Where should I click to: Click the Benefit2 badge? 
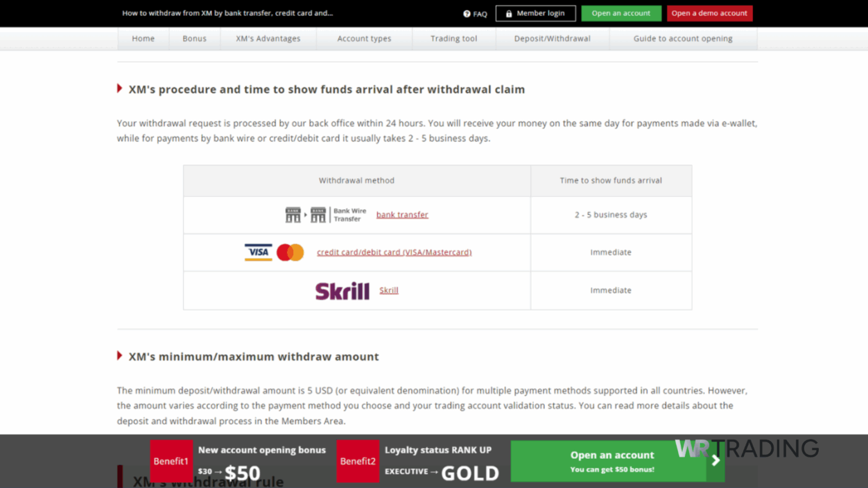(x=358, y=461)
